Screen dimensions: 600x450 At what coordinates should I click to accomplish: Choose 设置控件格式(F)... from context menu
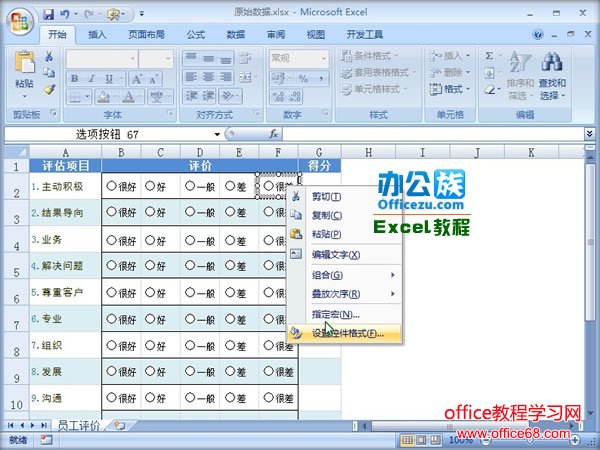[x=344, y=333]
